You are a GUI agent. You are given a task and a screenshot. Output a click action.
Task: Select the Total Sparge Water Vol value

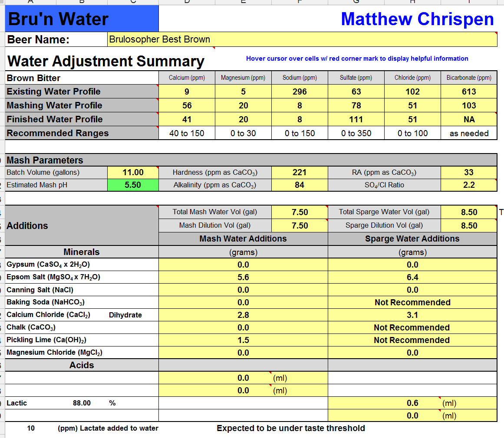[x=469, y=212]
